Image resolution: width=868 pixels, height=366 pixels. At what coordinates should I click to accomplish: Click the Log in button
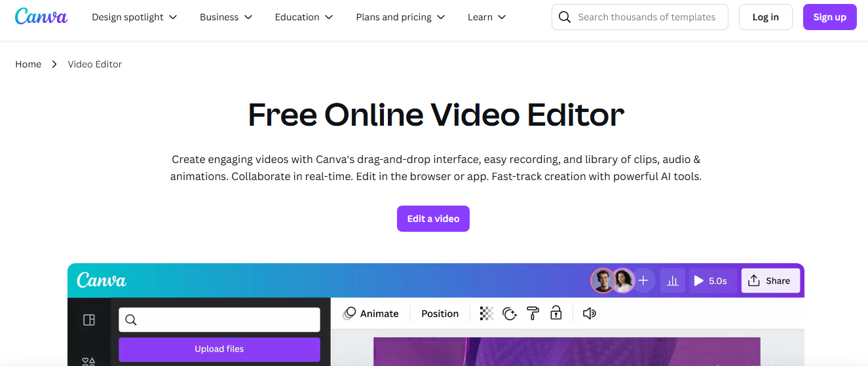pos(765,17)
